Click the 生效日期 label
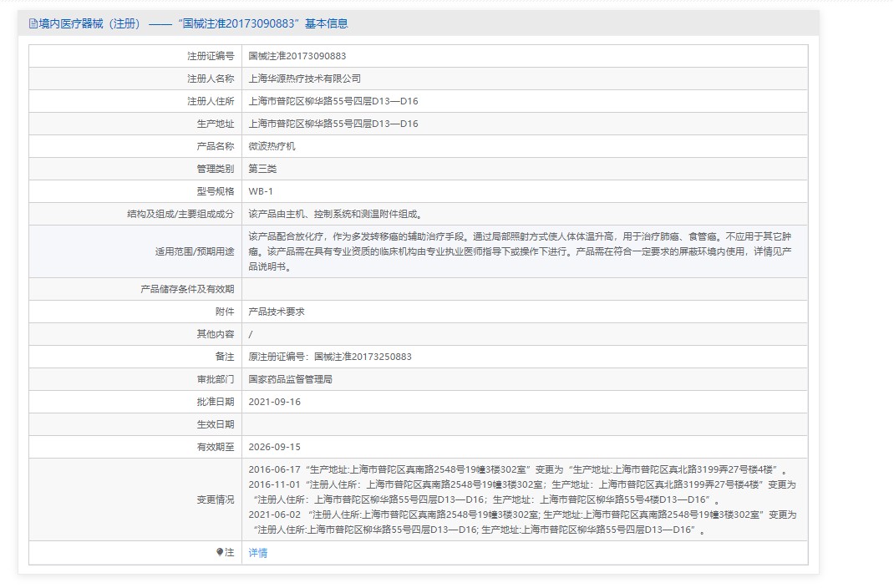Viewport: 894px width, 588px height. (x=215, y=424)
